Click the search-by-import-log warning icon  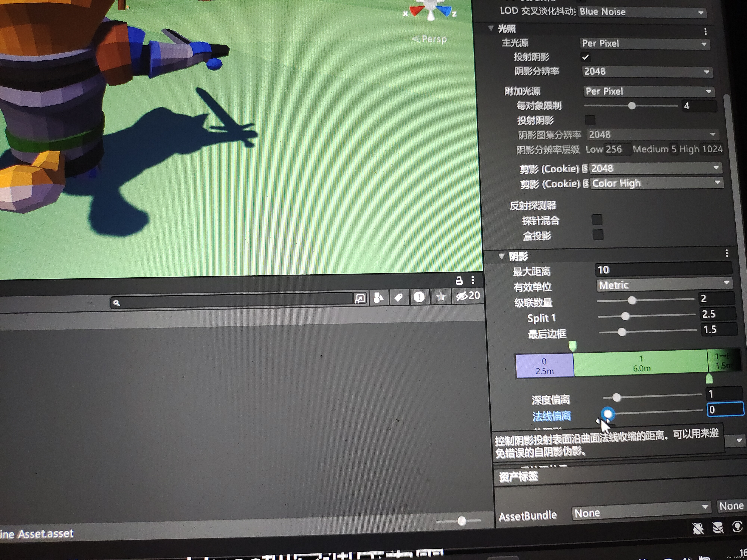pos(419,297)
